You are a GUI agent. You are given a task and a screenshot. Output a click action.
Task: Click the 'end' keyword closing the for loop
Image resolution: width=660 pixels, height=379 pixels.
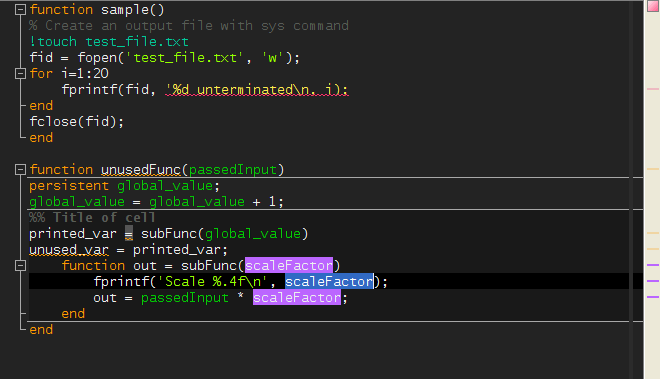tap(41, 106)
